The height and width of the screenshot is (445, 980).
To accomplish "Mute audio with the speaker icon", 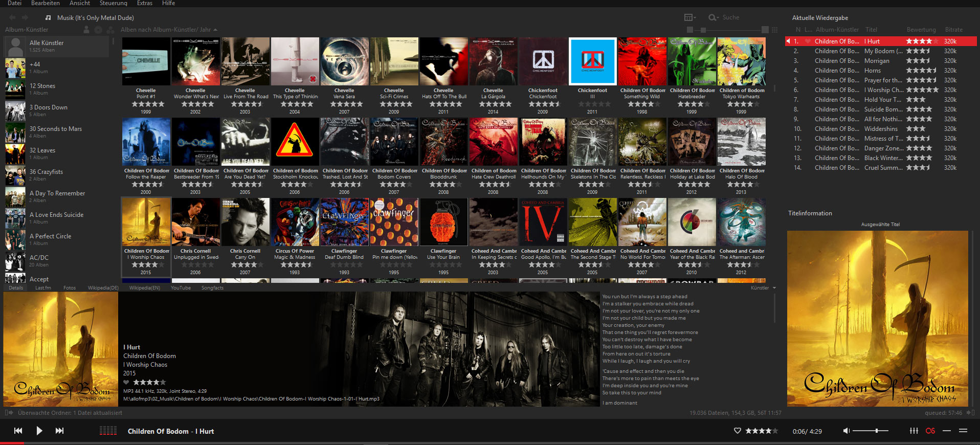I will click(847, 431).
